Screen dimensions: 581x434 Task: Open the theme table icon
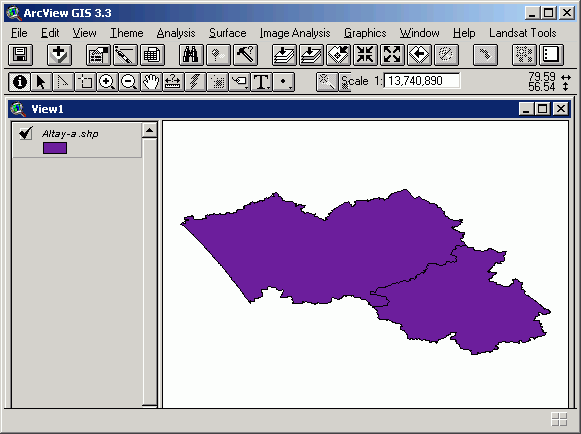[152, 55]
